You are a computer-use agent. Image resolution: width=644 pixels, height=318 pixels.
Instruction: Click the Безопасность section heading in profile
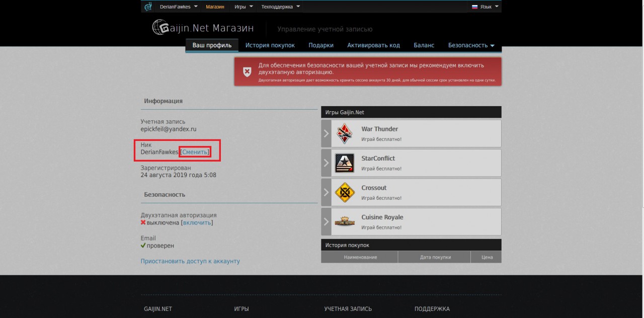click(165, 194)
